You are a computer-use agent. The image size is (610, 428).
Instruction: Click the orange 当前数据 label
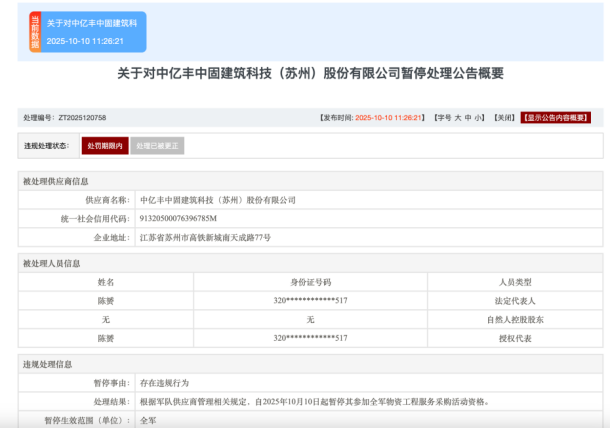click(36, 32)
